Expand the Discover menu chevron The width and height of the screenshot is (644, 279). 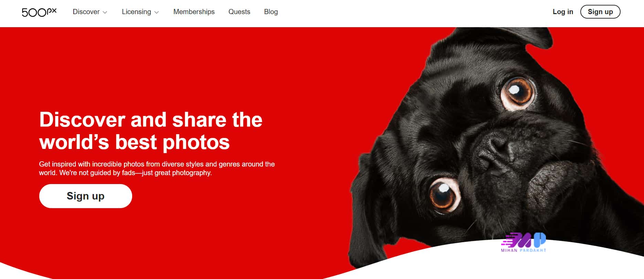pyautogui.click(x=105, y=12)
